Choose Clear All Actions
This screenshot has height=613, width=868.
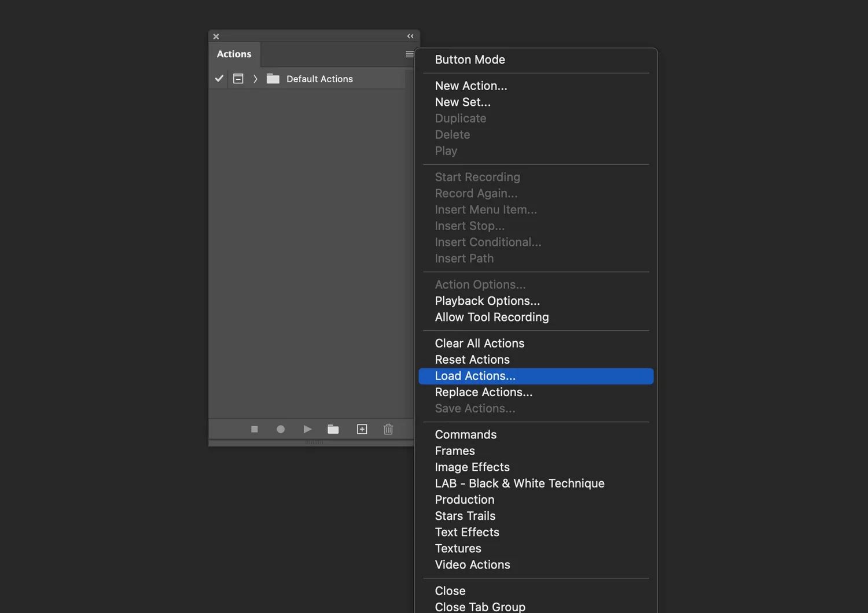coord(536,343)
